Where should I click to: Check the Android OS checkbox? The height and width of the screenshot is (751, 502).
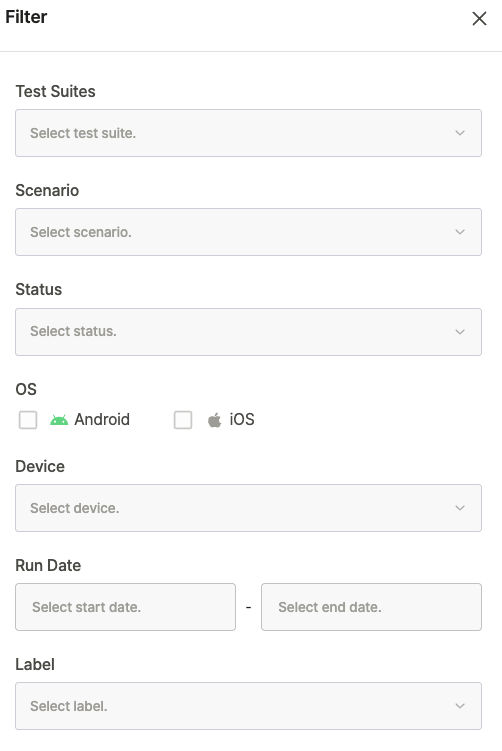tap(28, 420)
